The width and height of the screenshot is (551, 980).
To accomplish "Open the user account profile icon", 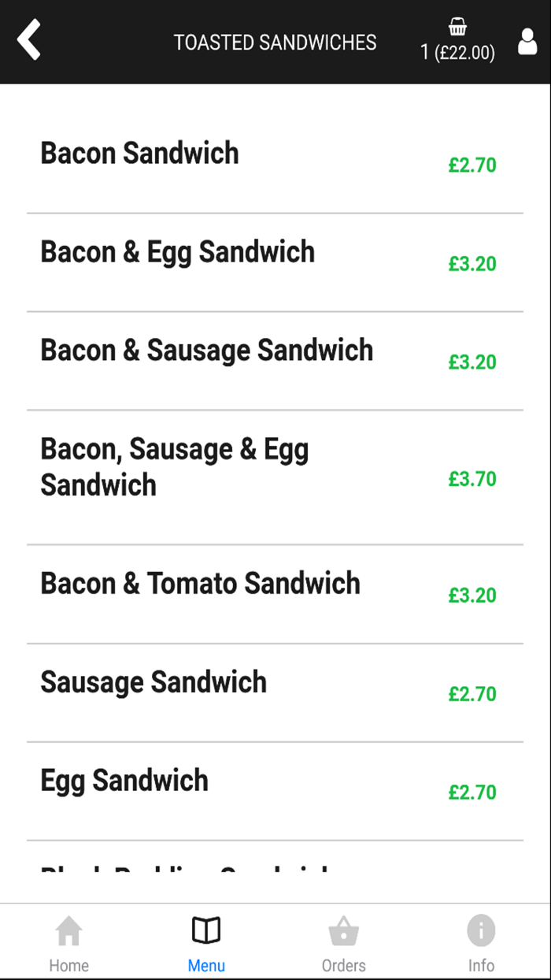I will tap(526, 43).
